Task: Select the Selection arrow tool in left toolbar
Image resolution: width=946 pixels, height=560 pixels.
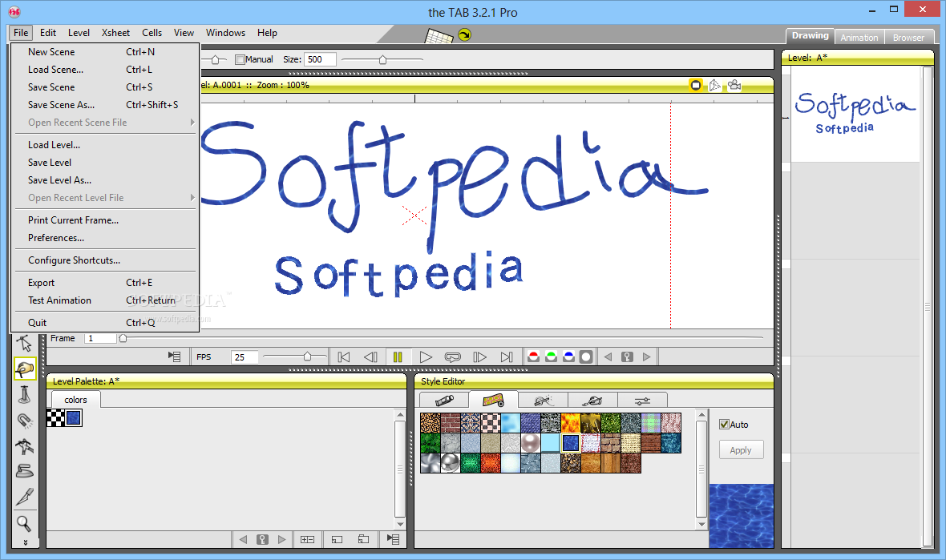Action: pos(24,343)
